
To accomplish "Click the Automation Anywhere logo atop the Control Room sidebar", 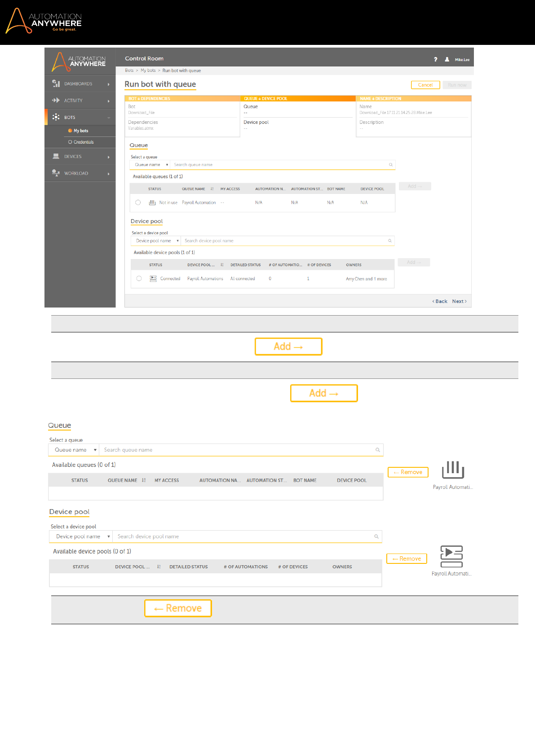I will pos(79,62).
